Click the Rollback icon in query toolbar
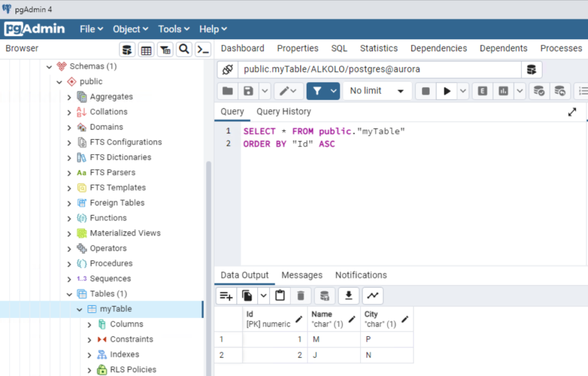 point(560,91)
